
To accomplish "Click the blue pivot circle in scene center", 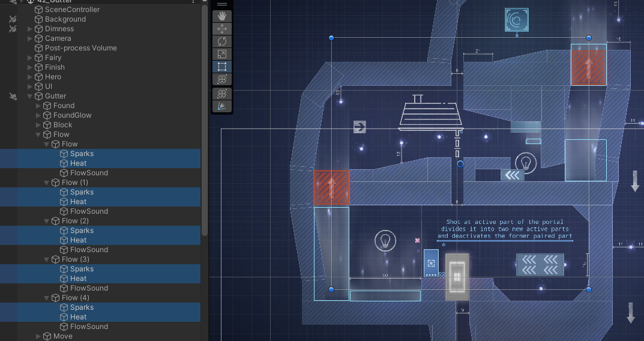I will (460, 164).
